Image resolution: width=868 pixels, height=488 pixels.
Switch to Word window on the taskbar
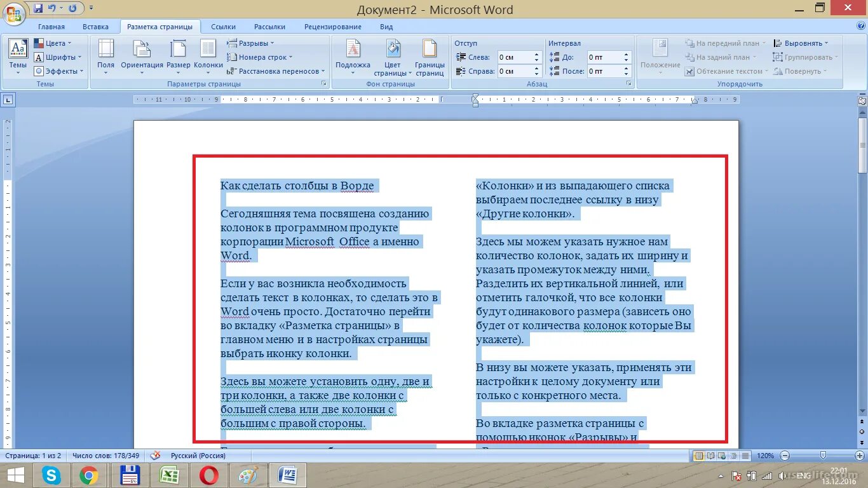point(288,475)
